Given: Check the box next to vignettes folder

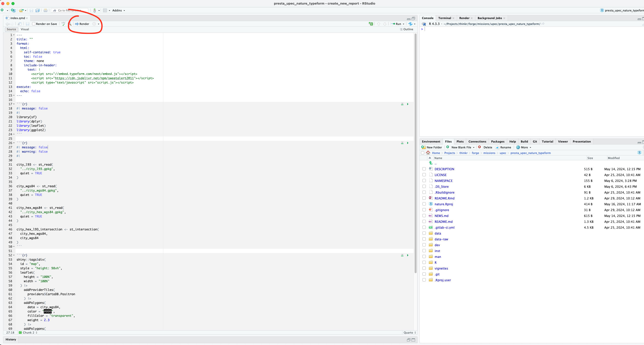Looking at the screenshot, I should click(424, 268).
